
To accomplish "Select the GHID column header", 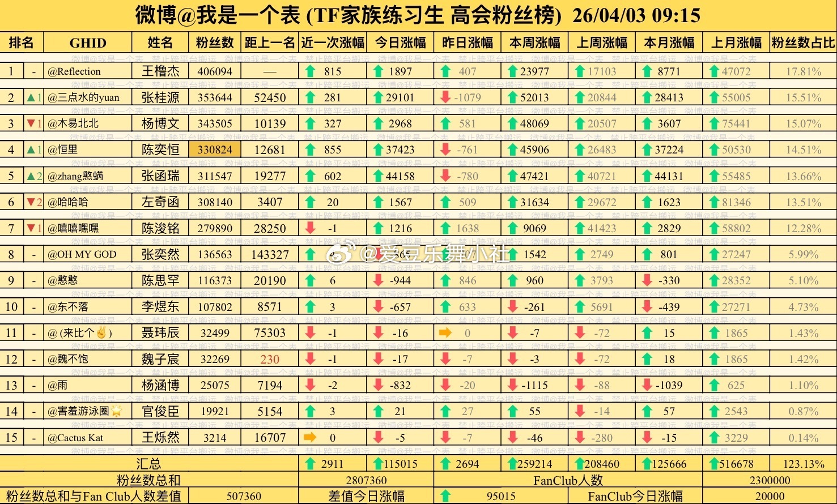I will (x=88, y=43).
